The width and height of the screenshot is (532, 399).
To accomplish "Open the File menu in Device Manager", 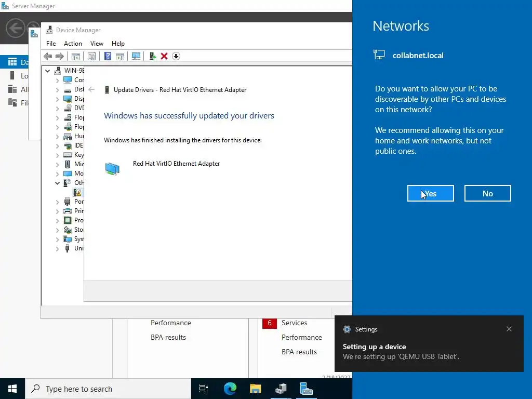I will pyautogui.click(x=51, y=44).
